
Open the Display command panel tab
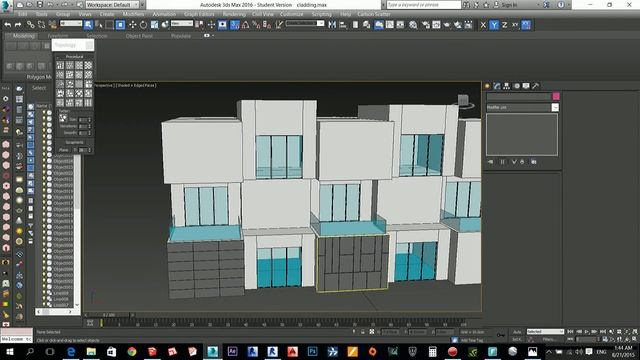pos(526,86)
